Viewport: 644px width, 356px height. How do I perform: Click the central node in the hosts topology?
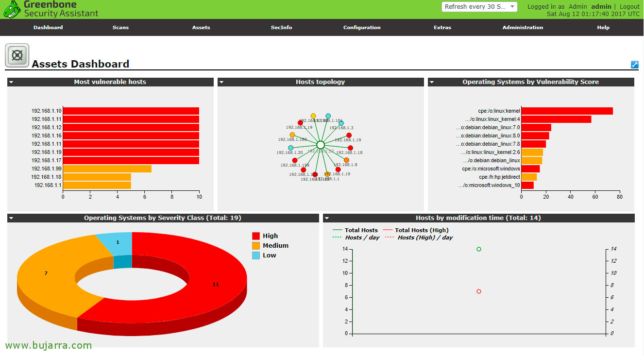tap(321, 144)
